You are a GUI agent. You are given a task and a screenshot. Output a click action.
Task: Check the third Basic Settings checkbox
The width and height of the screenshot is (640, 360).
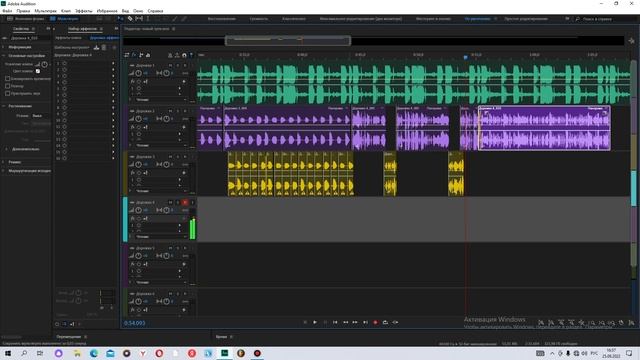[x=7, y=93]
